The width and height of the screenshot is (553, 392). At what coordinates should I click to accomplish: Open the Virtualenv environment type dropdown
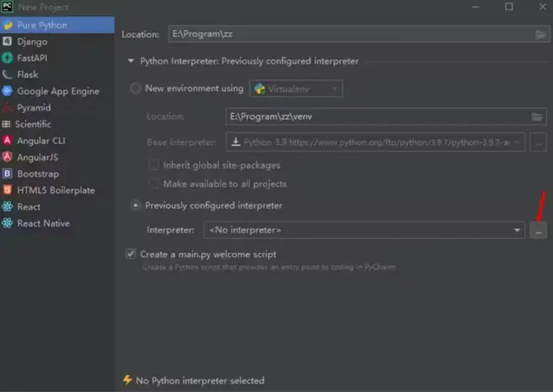(x=297, y=89)
